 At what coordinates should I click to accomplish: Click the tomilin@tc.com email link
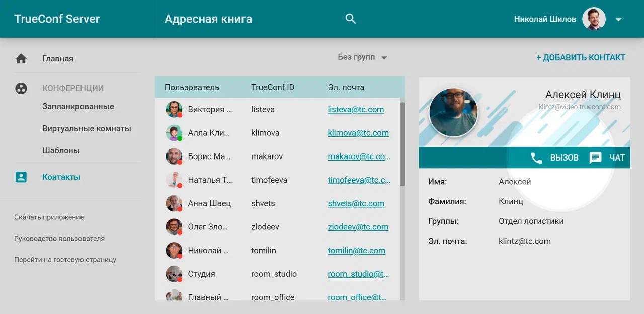coord(356,250)
